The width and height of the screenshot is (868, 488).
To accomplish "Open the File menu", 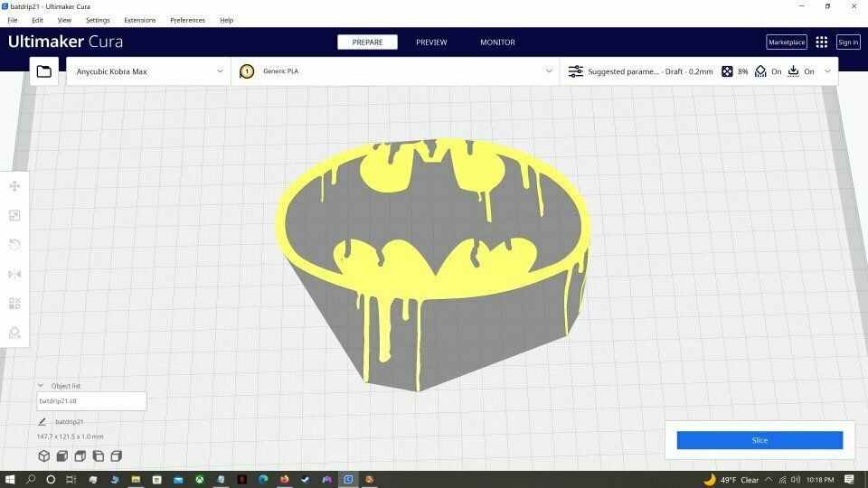I will (12, 20).
